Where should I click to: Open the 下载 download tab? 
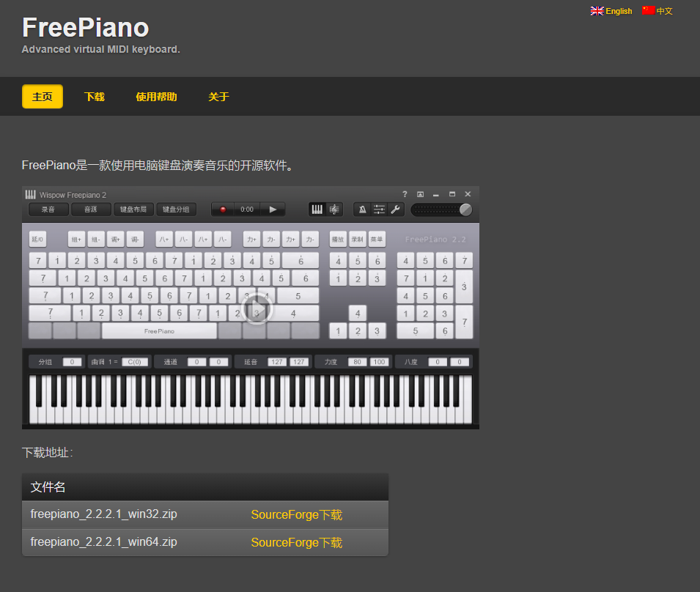pos(95,97)
